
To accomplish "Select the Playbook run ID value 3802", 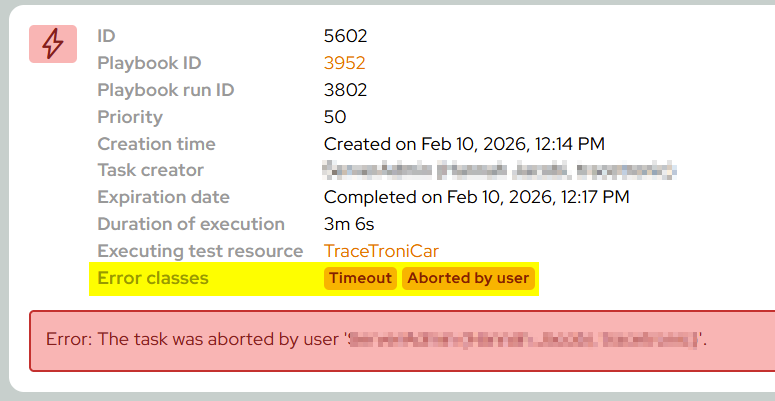I will pos(345,90).
